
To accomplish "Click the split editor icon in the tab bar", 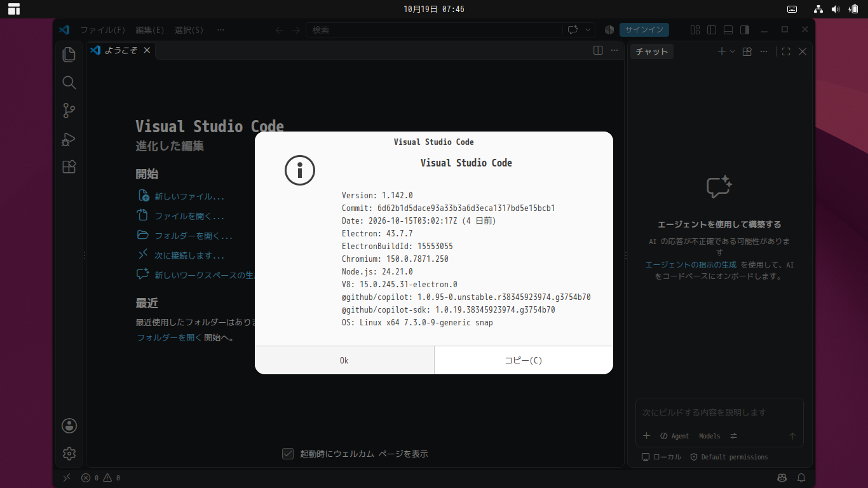I will (x=598, y=51).
